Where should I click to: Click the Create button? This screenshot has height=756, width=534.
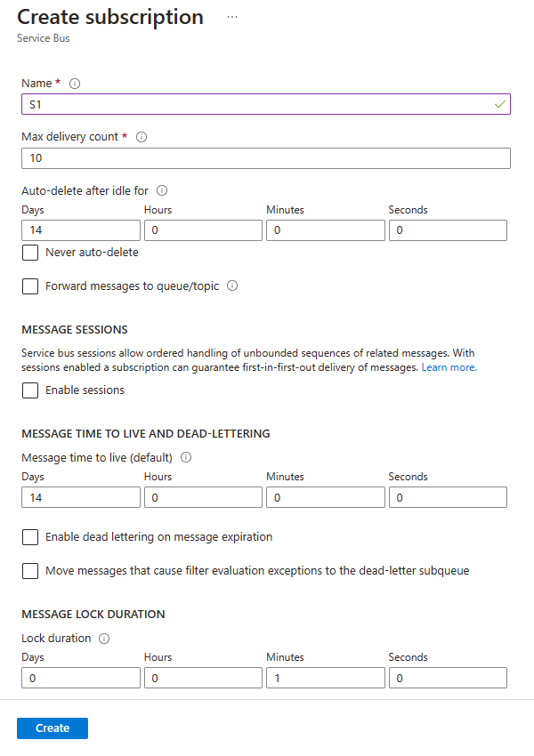[x=52, y=728]
